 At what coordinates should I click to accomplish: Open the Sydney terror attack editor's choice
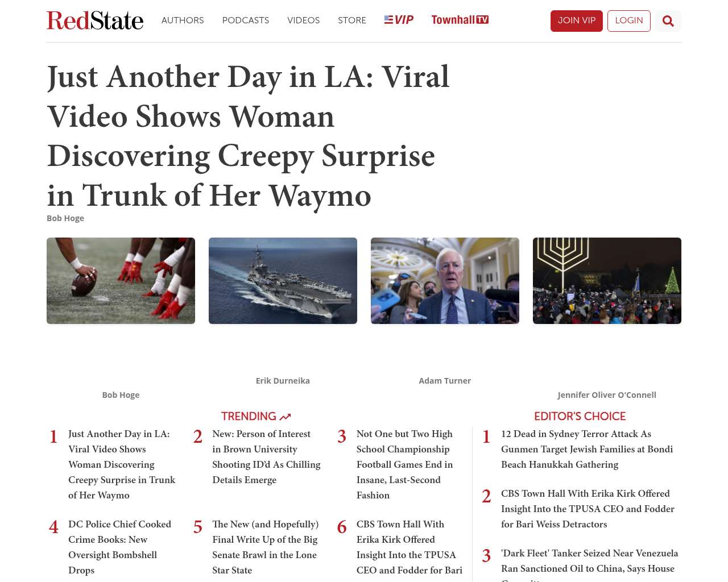pos(588,449)
